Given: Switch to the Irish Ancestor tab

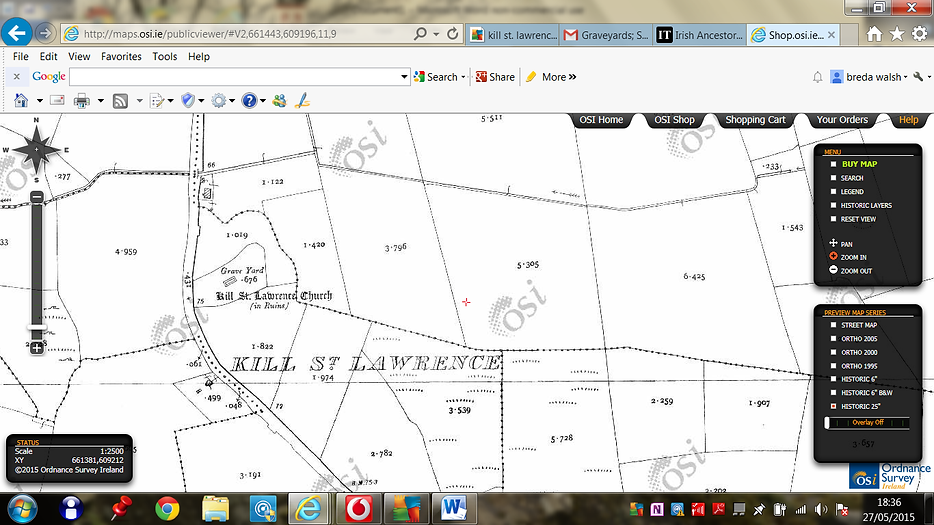Looking at the screenshot, I should [700, 35].
